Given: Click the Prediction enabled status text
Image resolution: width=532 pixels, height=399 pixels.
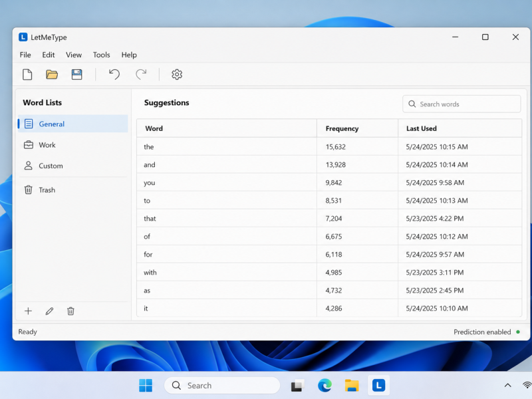Looking at the screenshot, I should click(x=482, y=332).
